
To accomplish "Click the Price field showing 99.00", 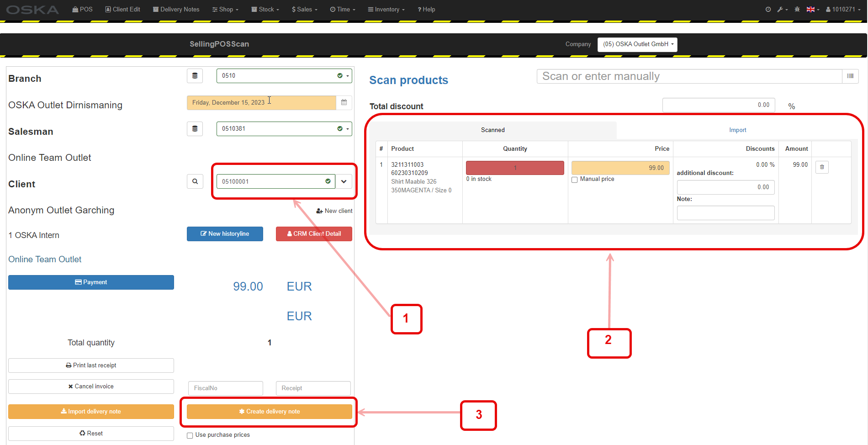I will (620, 168).
